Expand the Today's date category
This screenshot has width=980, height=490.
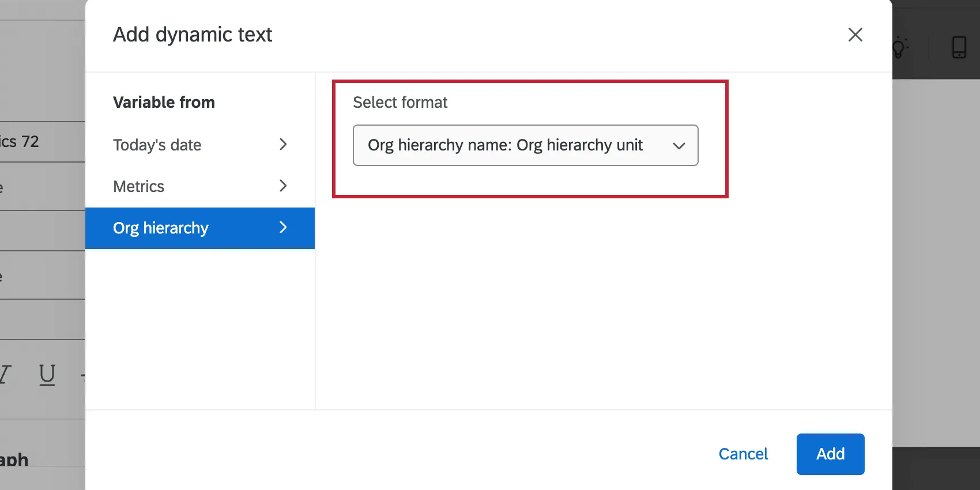tap(282, 145)
